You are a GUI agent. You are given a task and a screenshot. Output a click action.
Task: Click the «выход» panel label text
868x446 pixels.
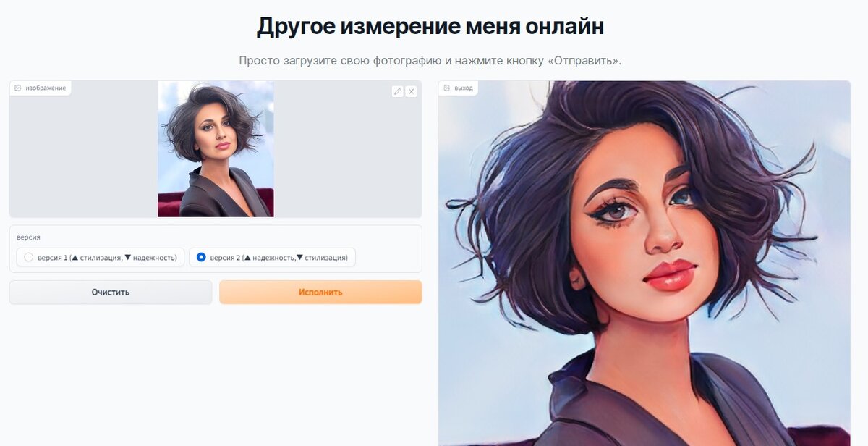click(x=464, y=88)
